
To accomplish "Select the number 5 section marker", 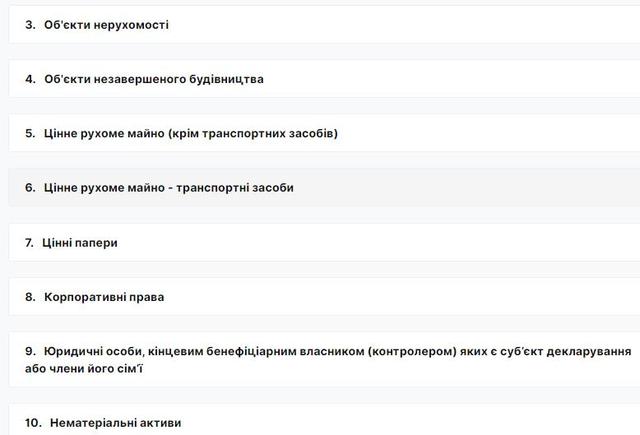I will pyautogui.click(x=30, y=133).
